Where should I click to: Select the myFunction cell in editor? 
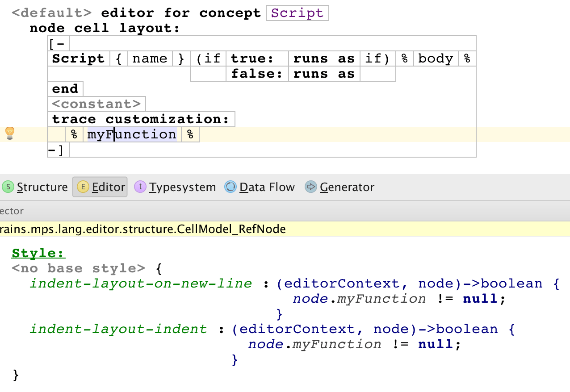(x=132, y=134)
